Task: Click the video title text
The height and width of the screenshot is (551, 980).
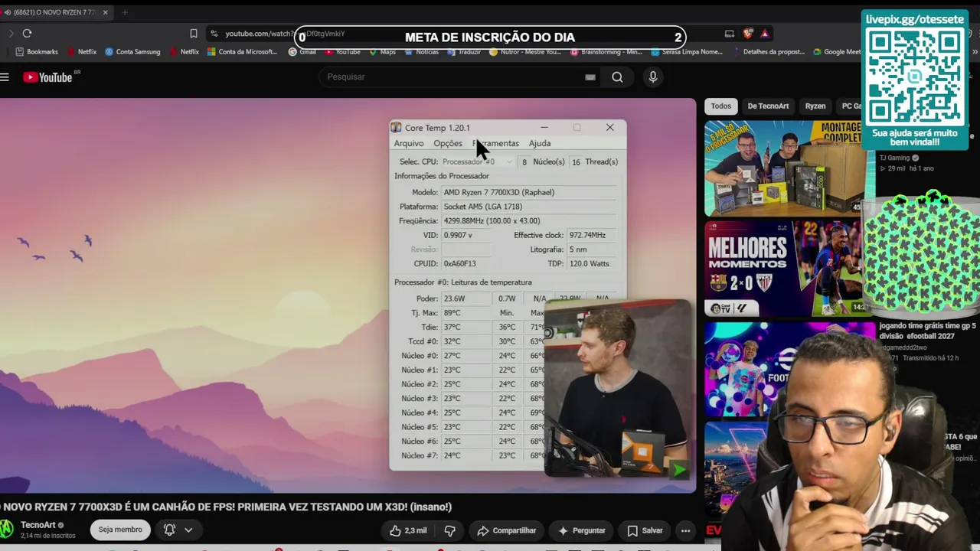Action: (x=226, y=507)
